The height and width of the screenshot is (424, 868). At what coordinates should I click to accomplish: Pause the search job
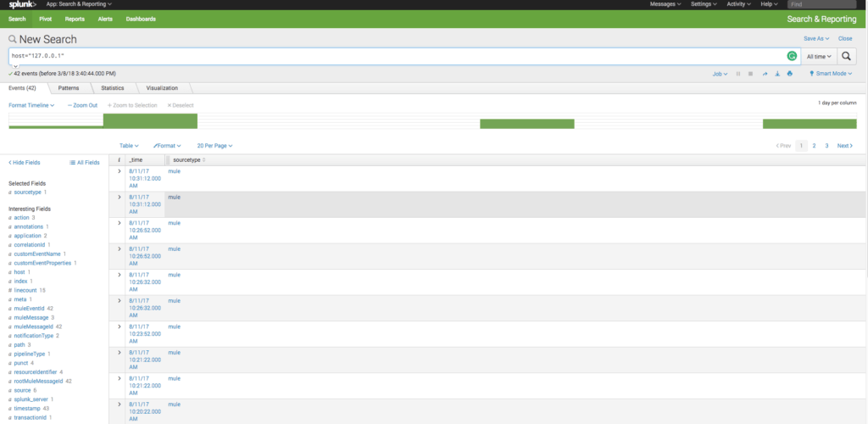738,74
